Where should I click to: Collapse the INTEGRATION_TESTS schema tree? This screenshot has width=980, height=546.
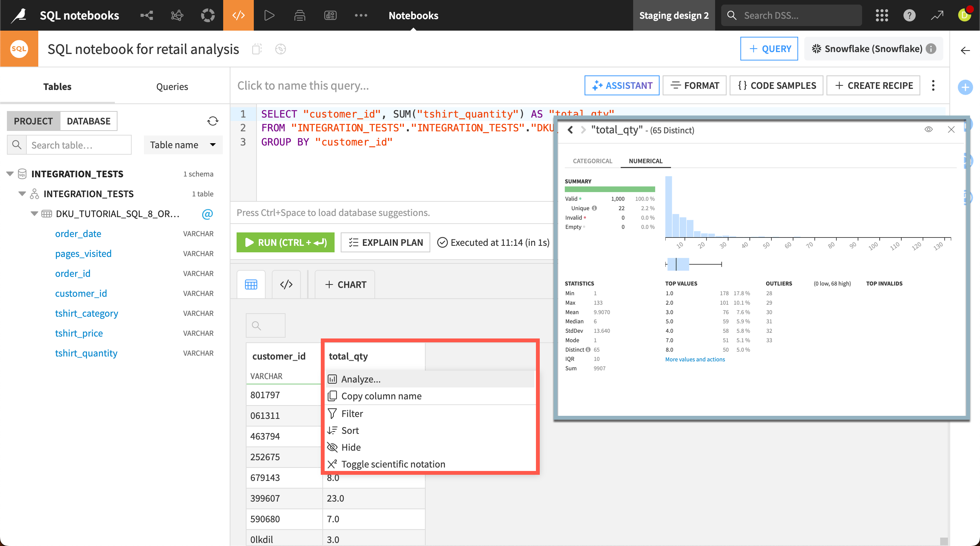point(22,193)
